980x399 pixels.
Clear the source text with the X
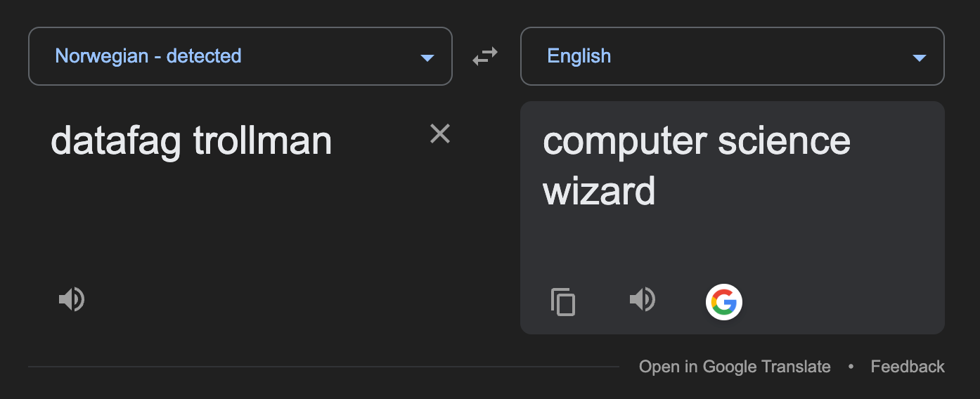click(440, 133)
